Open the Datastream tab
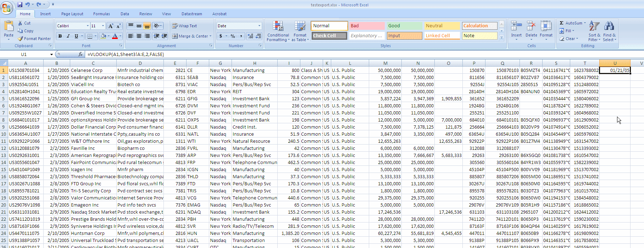The height and width of the screenshot is (248, 644). click(192, 14)
